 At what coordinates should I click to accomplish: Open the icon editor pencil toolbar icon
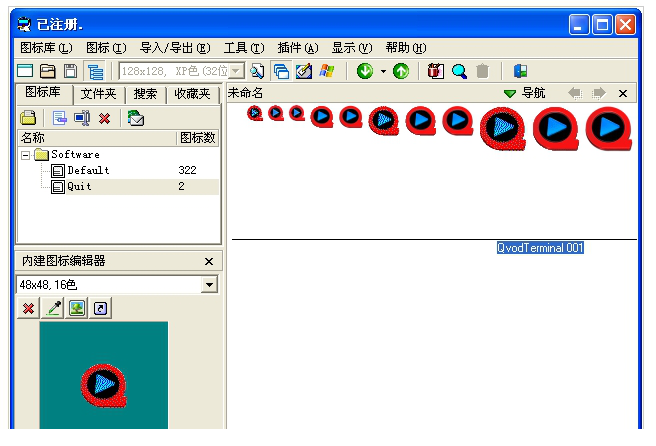point(304,71)
